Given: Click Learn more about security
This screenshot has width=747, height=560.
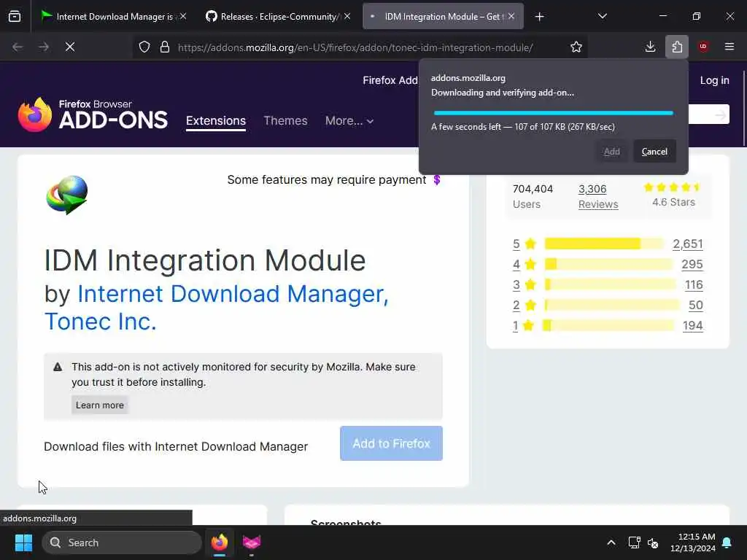Looking at the screenshot, I should (99, 405).
